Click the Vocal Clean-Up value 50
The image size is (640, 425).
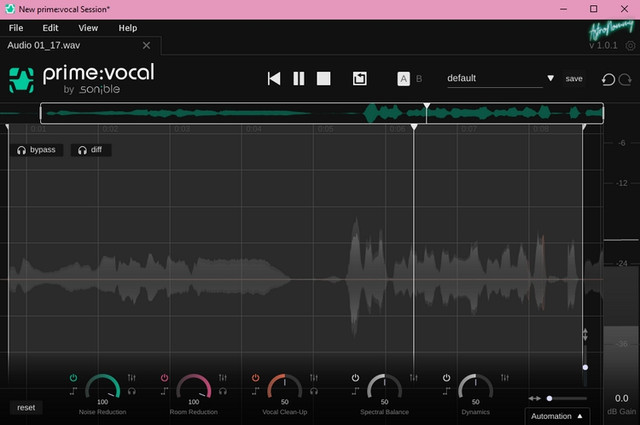pyautogui.click(x=284, y=402)
